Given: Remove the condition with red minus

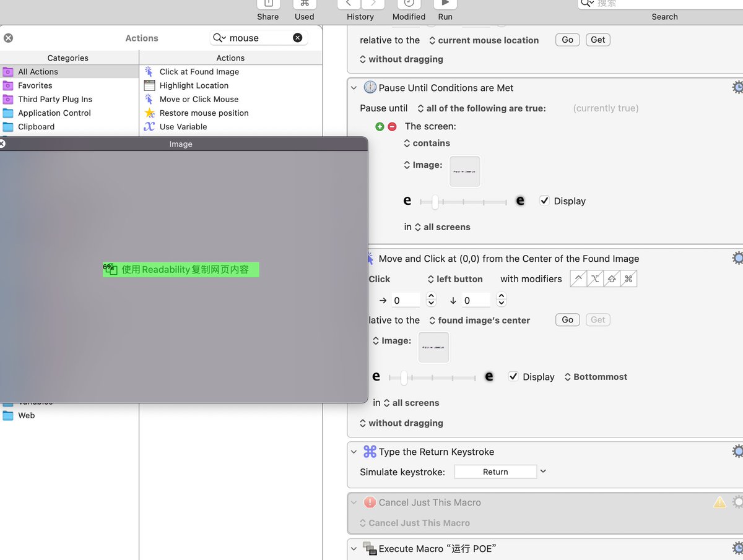Looking at the screenshot, I should 392,126.
